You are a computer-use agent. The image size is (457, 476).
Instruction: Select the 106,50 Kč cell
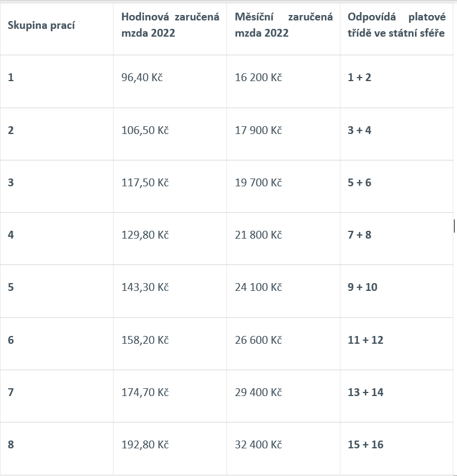(x=145, y=130)
